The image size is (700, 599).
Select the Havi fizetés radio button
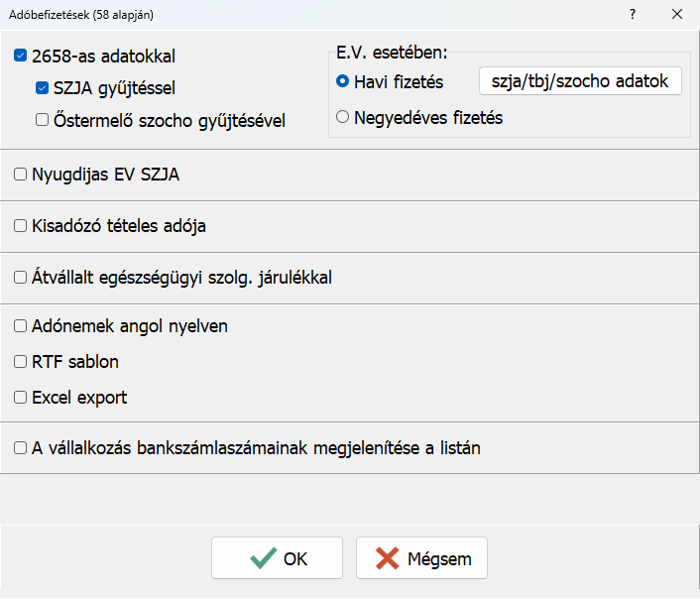point(343,81)
